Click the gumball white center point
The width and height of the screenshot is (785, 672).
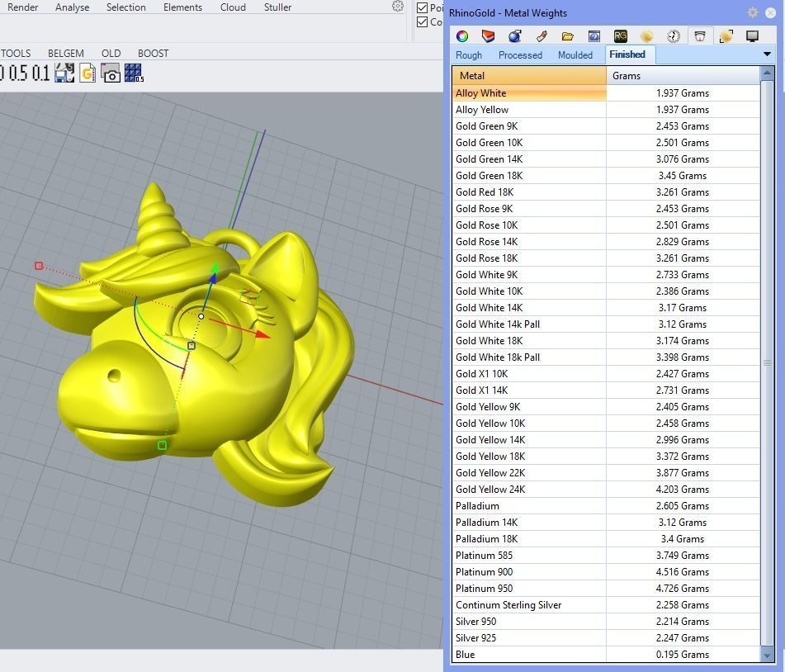tap(201, 316)
